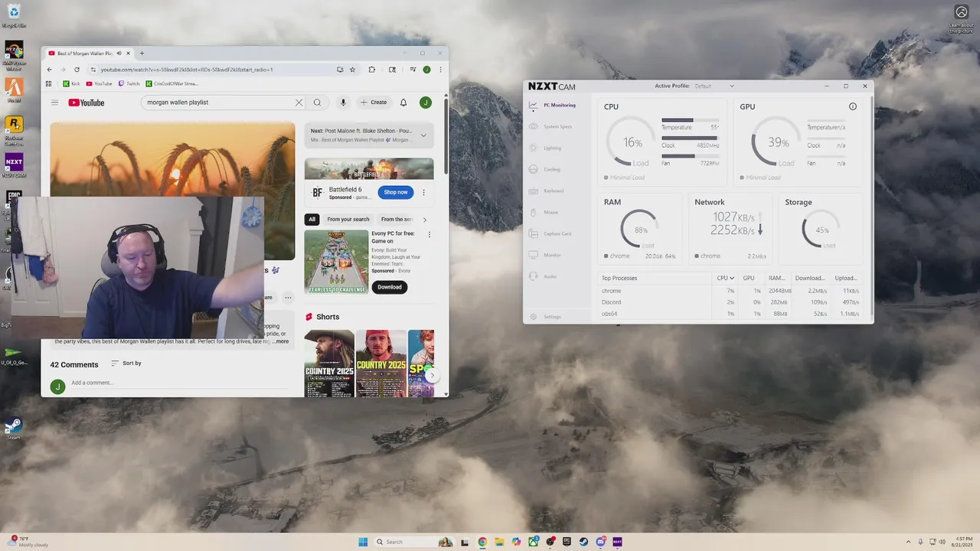Click the YouTube logo
This screenshot has height=551, width=980.
point(87,103)
